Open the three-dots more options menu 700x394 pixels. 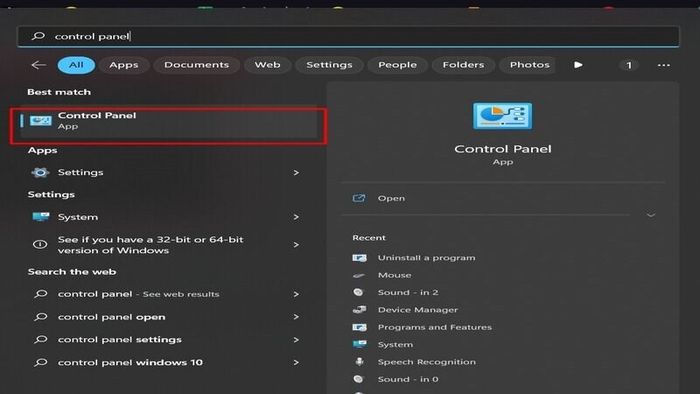[x=664, y=65]
